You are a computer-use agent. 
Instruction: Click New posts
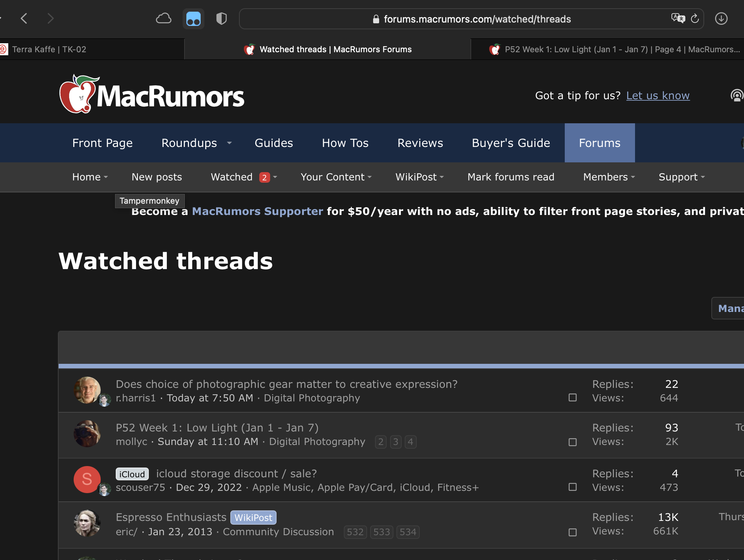coord(157,177)
